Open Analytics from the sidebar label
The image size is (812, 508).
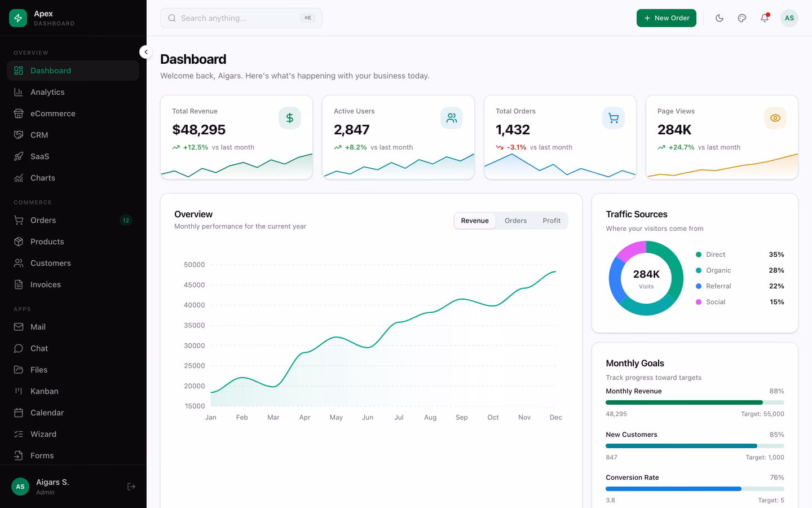pyautogui.click(x=47, y=92)
